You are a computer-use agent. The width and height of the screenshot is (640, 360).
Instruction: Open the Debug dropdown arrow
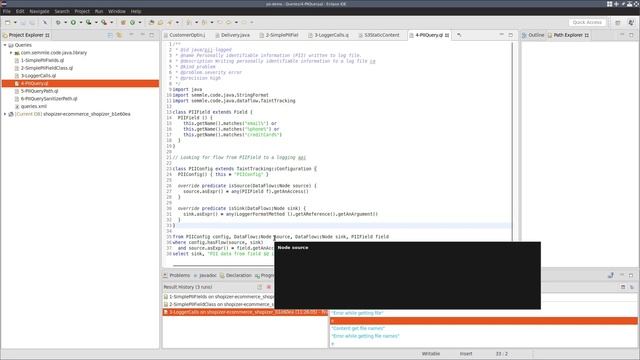pyautogui.click(x=65, y=22)
